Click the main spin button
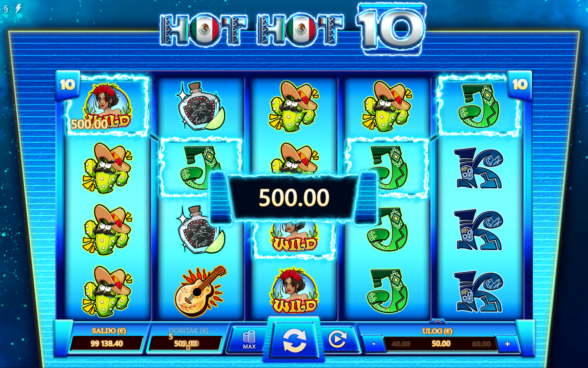588x368 pixels. click(294, 340)
